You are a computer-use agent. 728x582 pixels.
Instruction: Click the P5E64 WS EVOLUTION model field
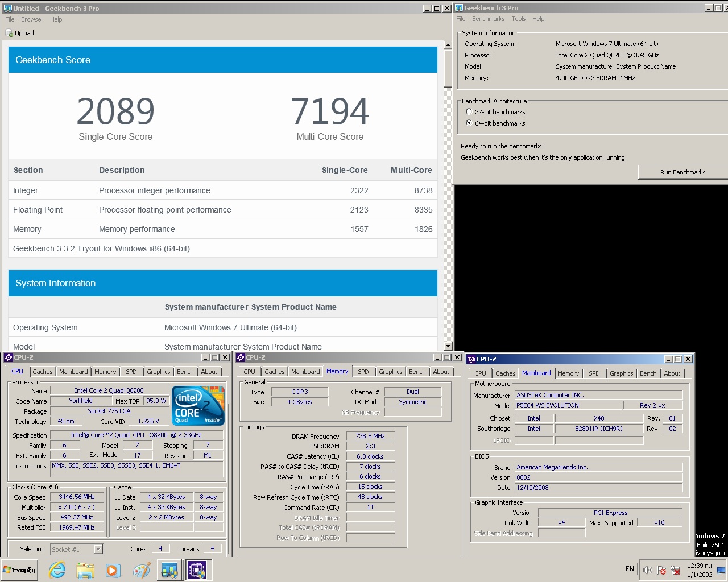[x=568, y=405]
